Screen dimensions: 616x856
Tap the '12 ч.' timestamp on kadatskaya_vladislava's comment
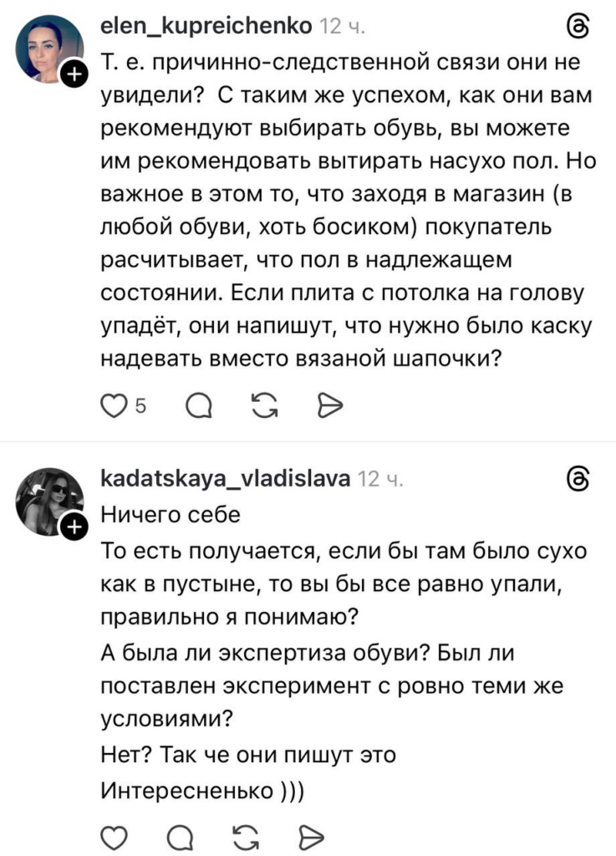tap(380, 479)
